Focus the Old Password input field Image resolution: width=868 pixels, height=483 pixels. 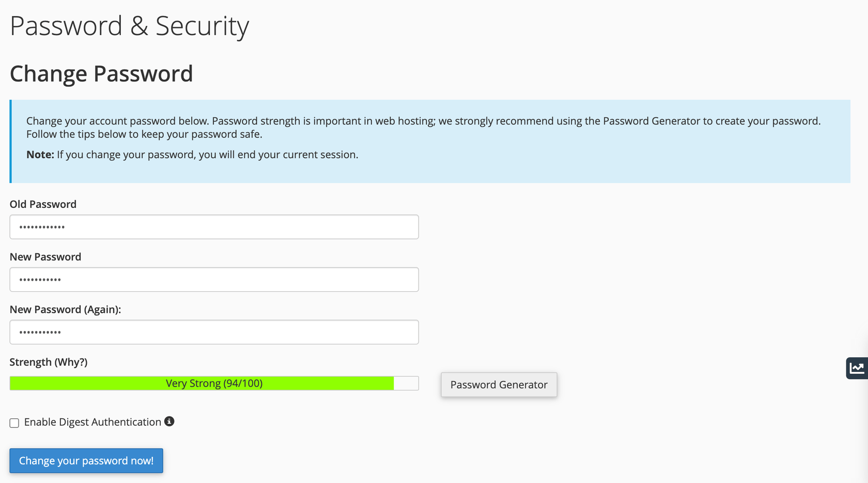coord(214,227)
